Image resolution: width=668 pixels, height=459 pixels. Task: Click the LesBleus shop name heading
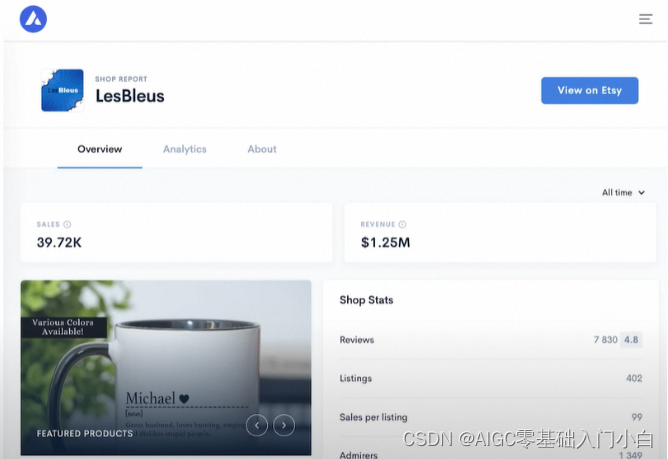pyautogui.click(x=130, y=96)
